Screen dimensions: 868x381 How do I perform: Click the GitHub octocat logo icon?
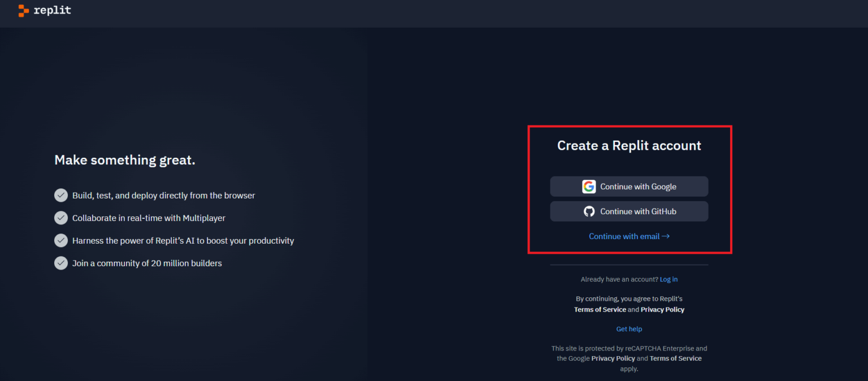(589, 211)
